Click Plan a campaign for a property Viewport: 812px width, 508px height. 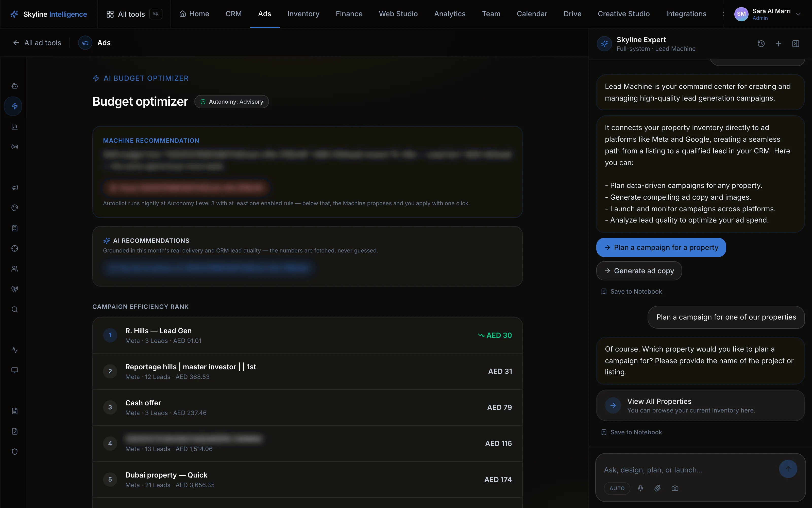coord(661,248)
